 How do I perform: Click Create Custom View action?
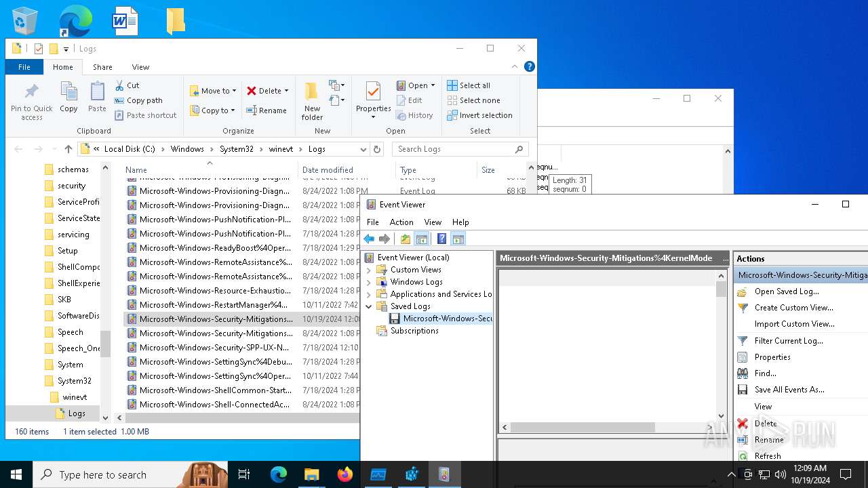(793, 308)
